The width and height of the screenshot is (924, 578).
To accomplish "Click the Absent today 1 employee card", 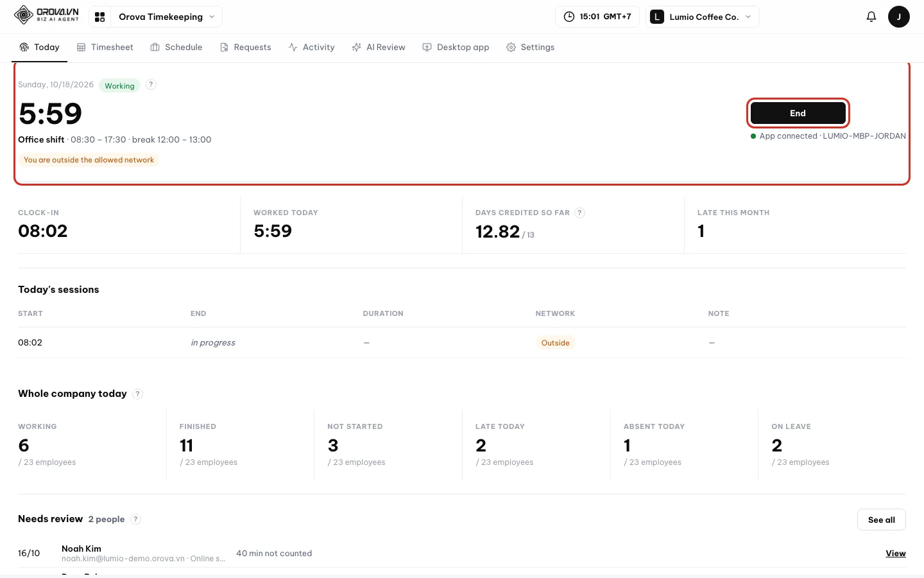I will coord(684,444).
